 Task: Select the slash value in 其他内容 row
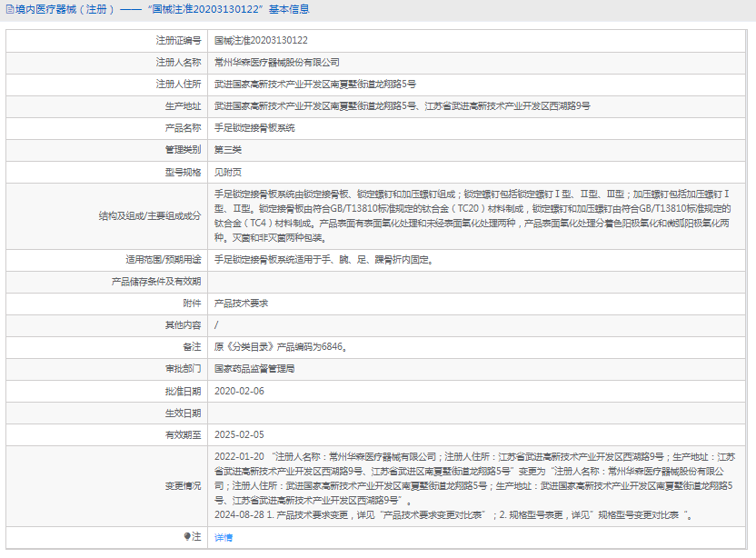(216, 325)
